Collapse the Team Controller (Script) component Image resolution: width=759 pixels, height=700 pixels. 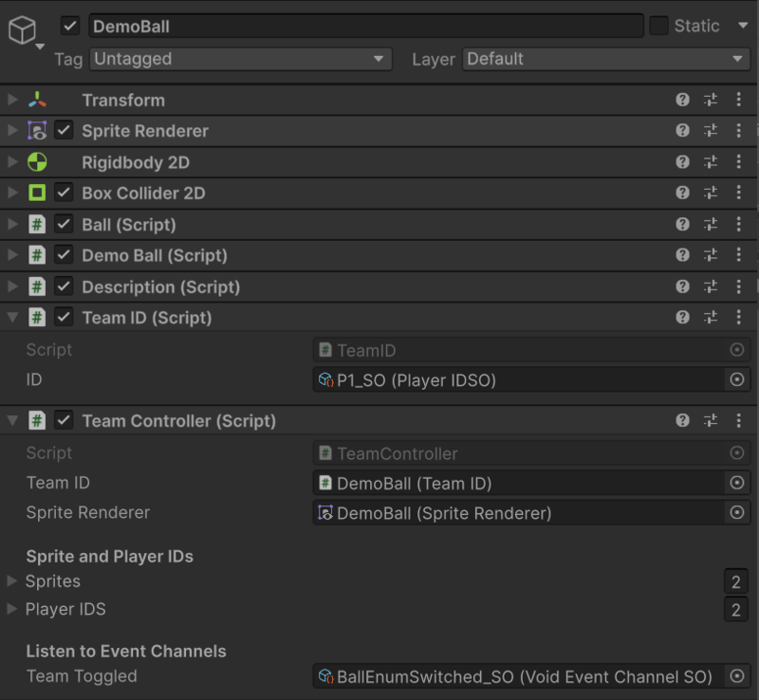coord(12,421)
